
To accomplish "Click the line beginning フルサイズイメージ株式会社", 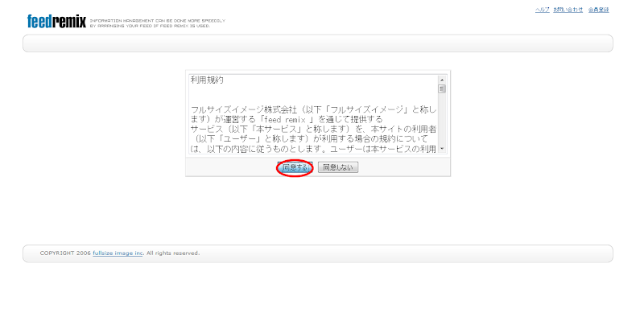I will 313,110.
